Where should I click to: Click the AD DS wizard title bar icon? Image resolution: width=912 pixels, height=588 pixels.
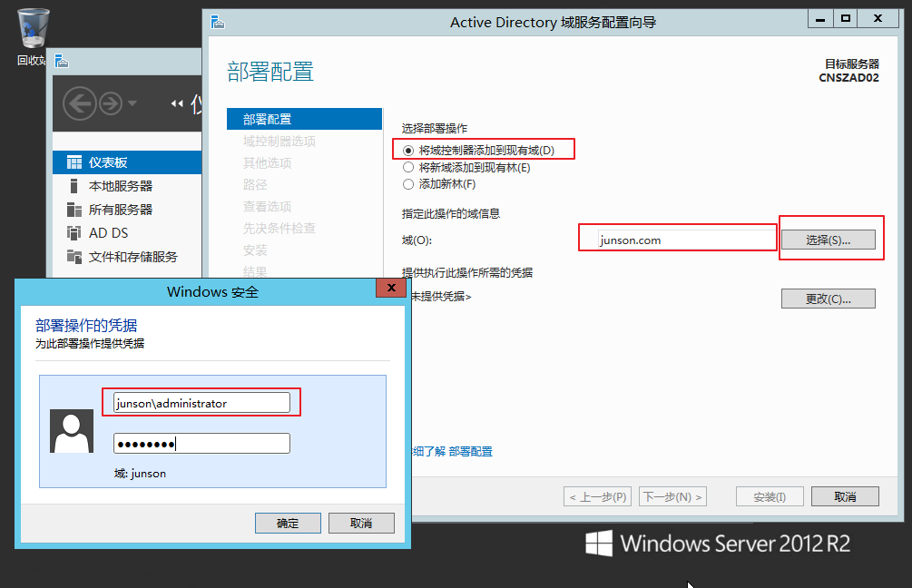click(x=218, y=22)
